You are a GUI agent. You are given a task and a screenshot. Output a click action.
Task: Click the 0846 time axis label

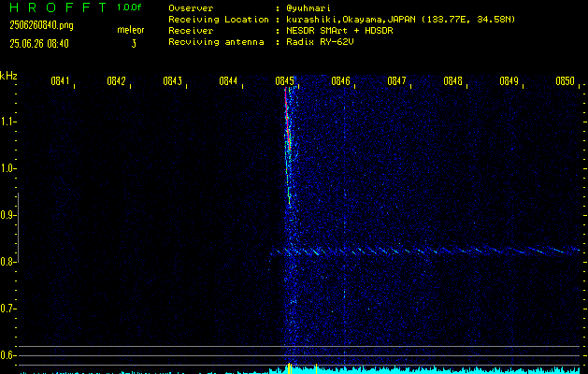coord(340,81)
